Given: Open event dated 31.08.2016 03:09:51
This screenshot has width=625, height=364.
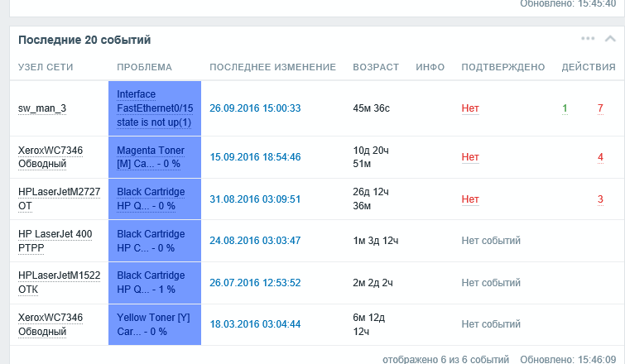Looking at the screenshot, I should click(x=255, y=199).
